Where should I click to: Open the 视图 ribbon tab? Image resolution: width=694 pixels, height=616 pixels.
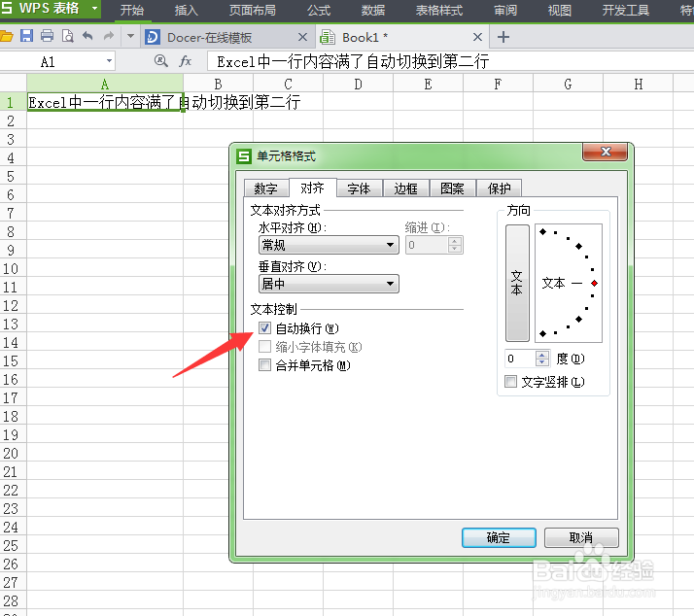(560, 10)
